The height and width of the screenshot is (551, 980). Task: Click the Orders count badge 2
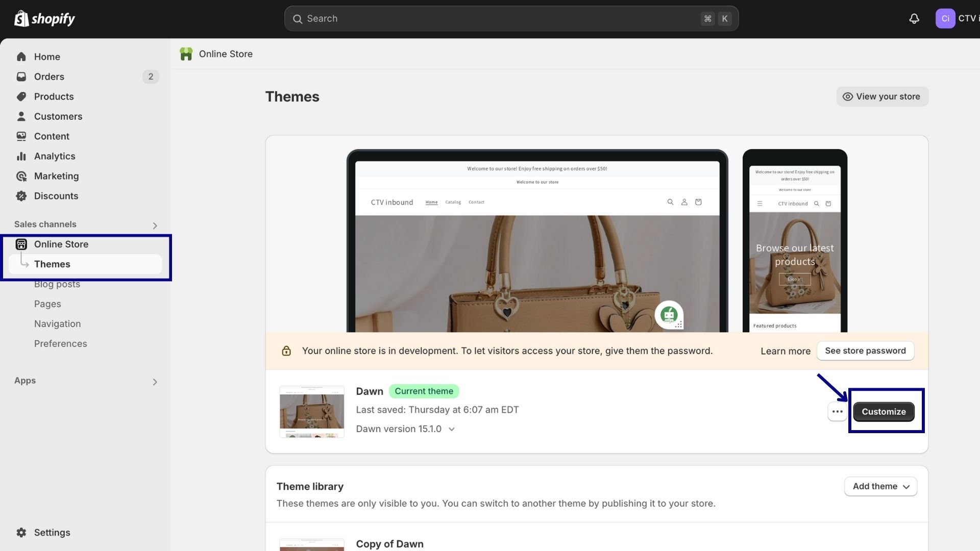click(151, 77)
